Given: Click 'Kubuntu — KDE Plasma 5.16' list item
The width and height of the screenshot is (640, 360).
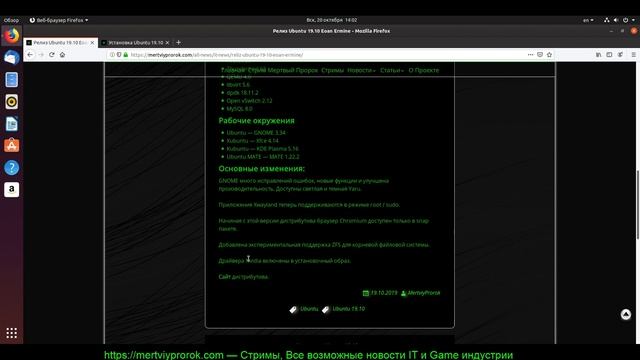Looking at the screenshot, I should coord(262,149).
